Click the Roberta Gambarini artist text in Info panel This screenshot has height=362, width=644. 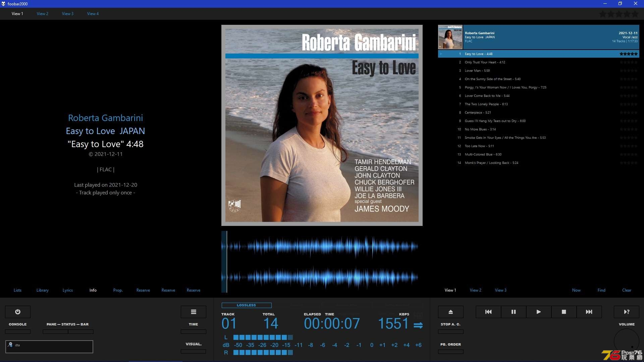pos(105,118)
